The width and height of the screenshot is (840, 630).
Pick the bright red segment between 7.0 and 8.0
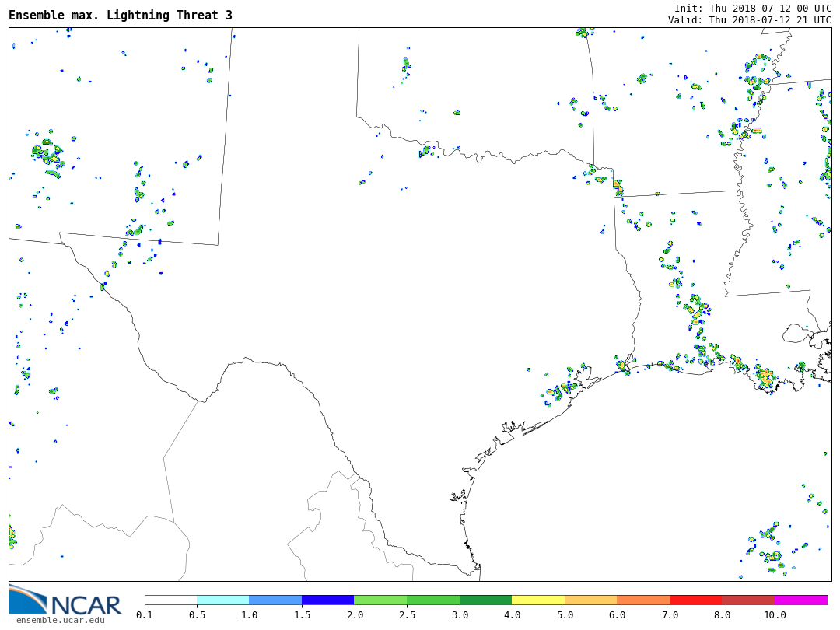coord(695,600)
